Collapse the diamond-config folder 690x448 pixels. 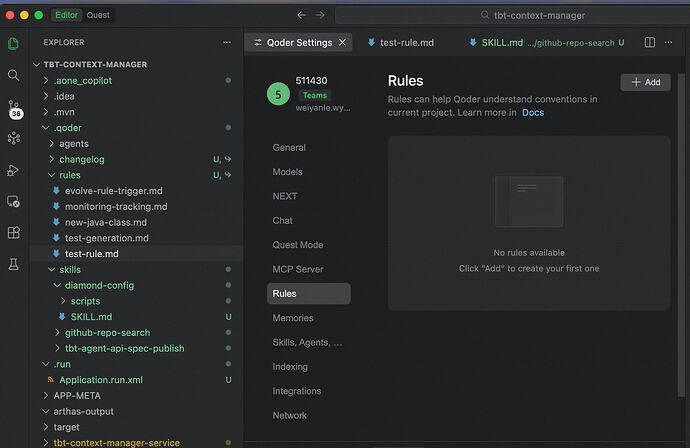[57, 285]
